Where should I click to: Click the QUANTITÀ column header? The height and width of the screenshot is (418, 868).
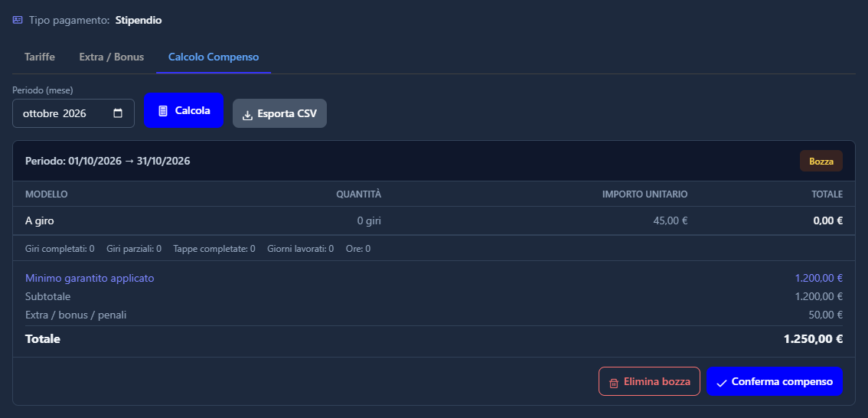click(x=359, y=194)
